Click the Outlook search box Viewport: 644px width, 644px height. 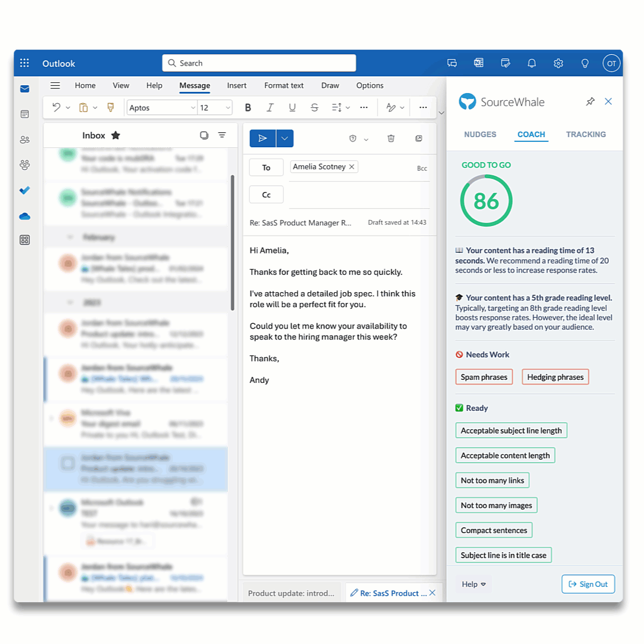259,63
